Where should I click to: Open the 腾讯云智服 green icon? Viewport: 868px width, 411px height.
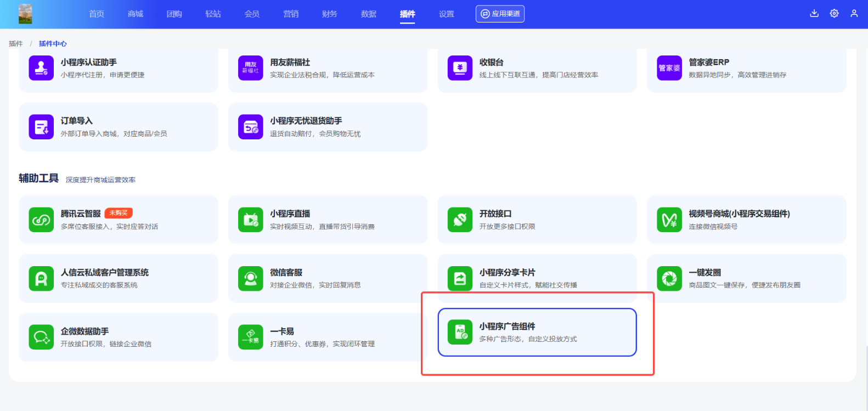[x=41, y=219]
